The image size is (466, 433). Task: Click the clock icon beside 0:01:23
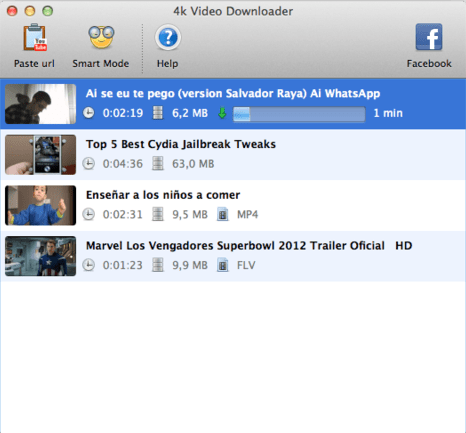click(x=89, y=265)
